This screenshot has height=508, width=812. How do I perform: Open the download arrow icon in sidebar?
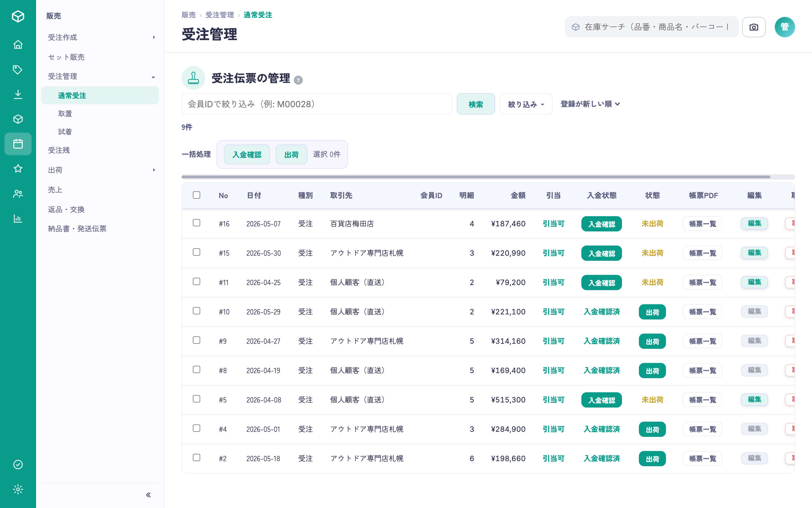(x=18, y=95)
